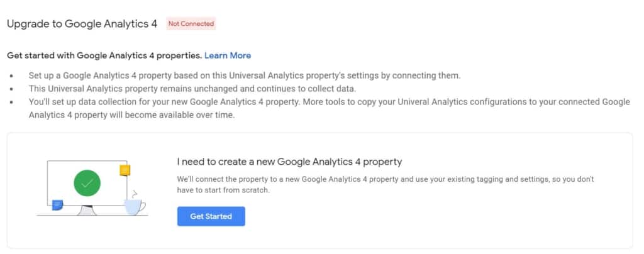Click the first bullet about connecting properties
644x254 pixels.
click(245, 75)
